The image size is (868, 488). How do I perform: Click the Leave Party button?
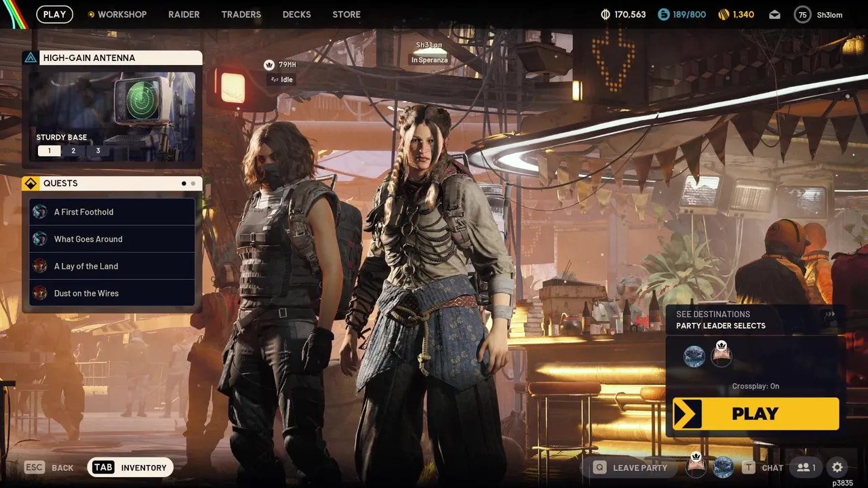[631, 467]
